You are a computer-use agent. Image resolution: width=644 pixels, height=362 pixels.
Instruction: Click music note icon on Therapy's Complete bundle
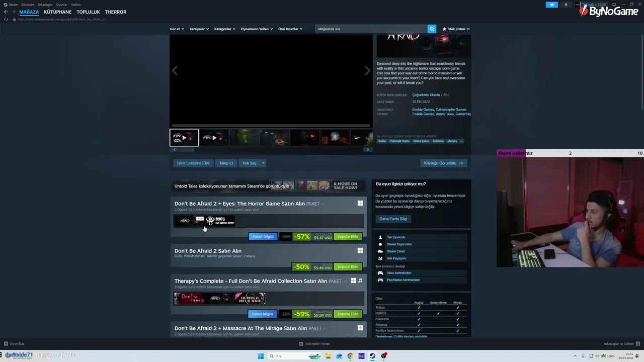[x=360, y=281]
